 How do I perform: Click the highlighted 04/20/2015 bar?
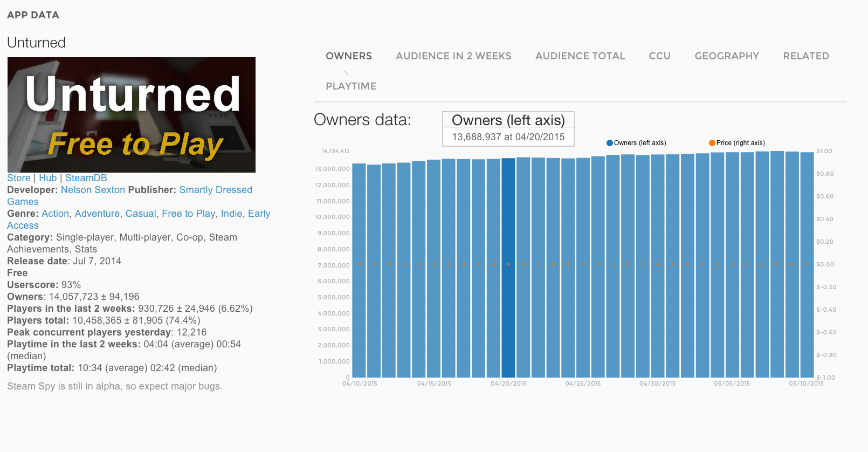point(508,268)
